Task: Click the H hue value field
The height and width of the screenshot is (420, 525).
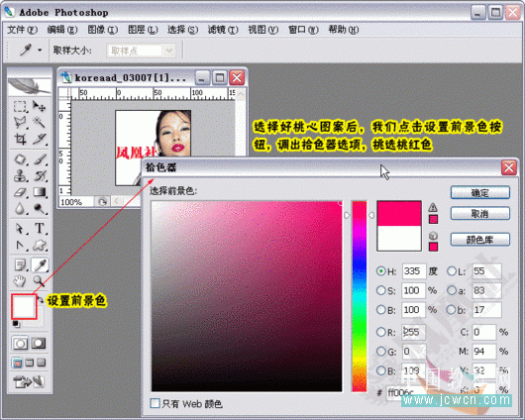Action: tap(414, 271)
